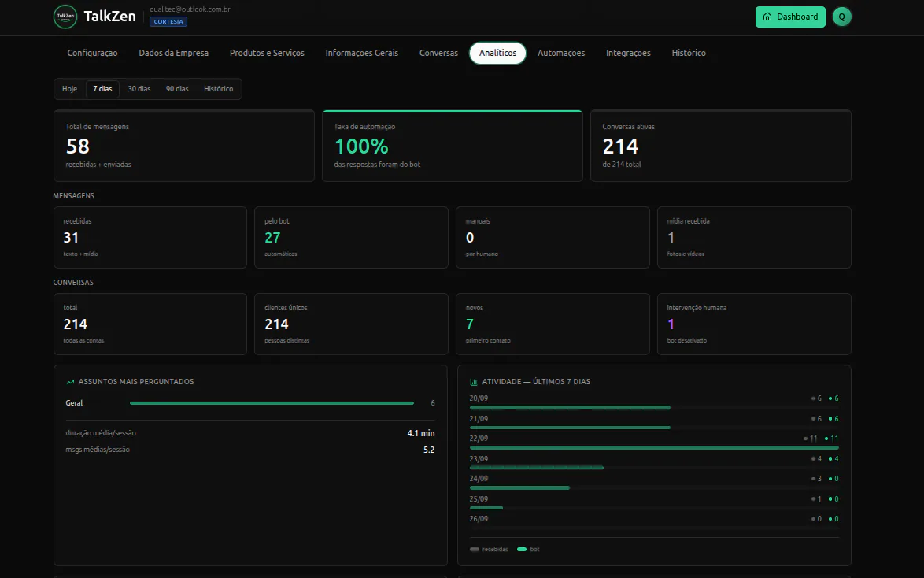This screenshot has height=578, width=924.
Task: Click the 'manuais' messages card
Action: click(x=553, y=238)
